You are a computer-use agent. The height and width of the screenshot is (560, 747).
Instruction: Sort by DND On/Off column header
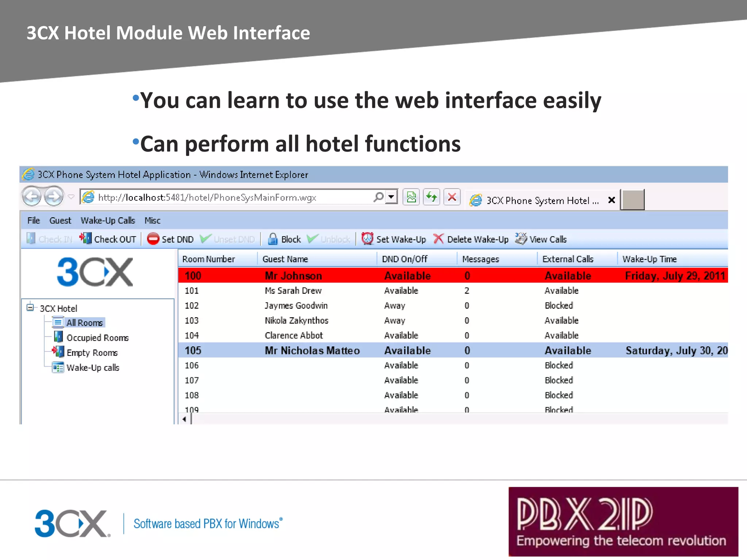[417, 259]
